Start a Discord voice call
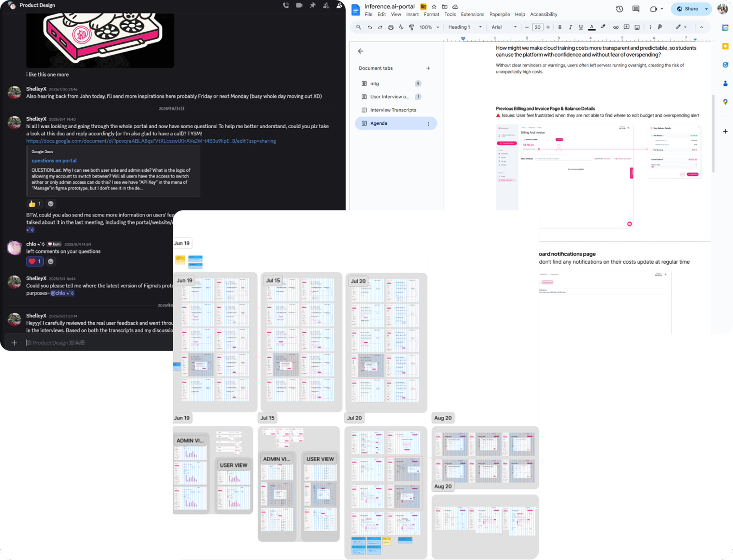This screenshot has height=560, width=733. pos(286,5)
